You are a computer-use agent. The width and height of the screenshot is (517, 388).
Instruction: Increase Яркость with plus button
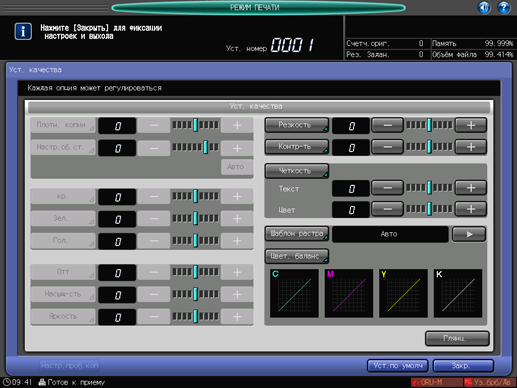237,316
